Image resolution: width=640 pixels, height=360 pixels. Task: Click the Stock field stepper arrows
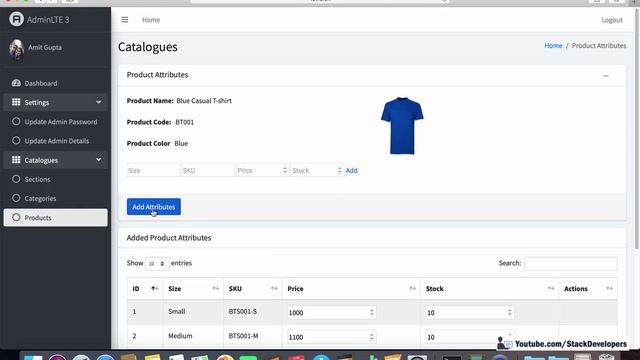[339, 170]
